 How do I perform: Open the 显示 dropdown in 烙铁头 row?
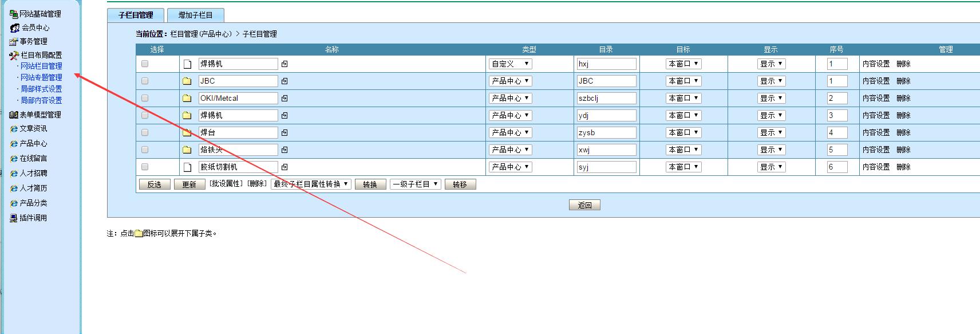coord(771,150)
